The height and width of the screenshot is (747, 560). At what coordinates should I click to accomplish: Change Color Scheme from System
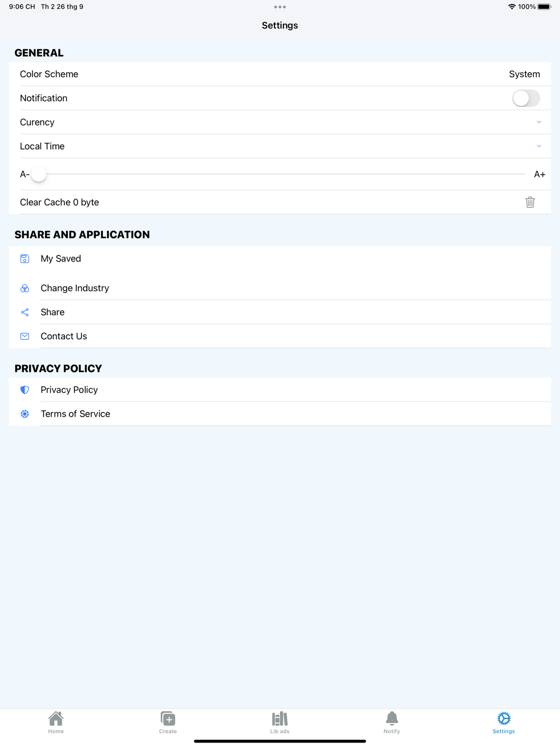tap(524, 74)
